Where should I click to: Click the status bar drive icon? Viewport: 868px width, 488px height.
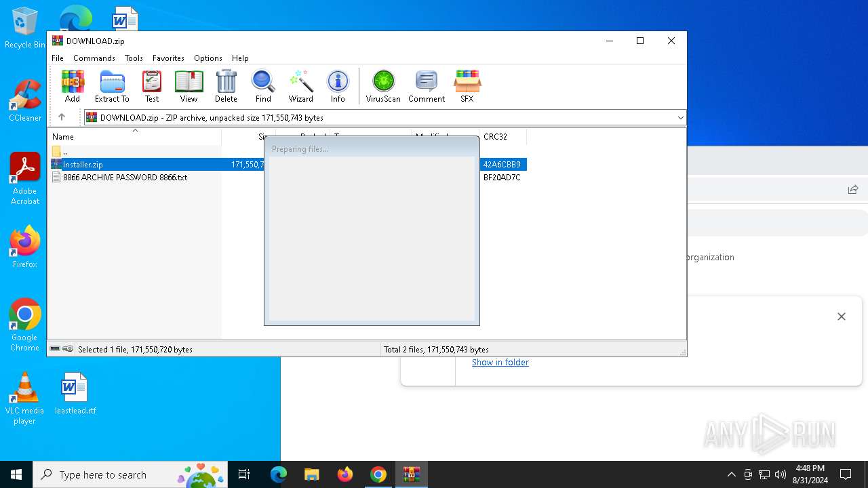[x=55, y=349]
